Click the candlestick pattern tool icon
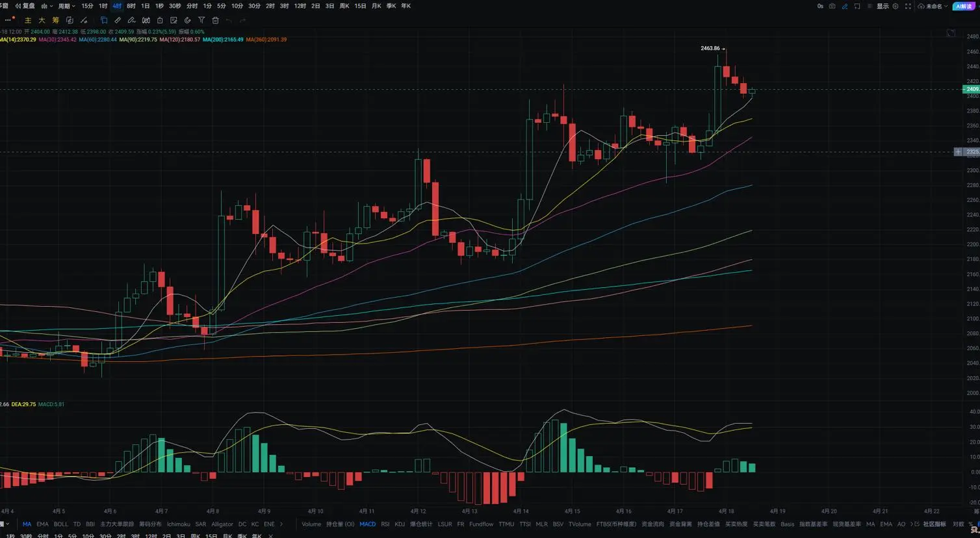The width and height of the screenshot is (980, 538). (x=146, y=20)
